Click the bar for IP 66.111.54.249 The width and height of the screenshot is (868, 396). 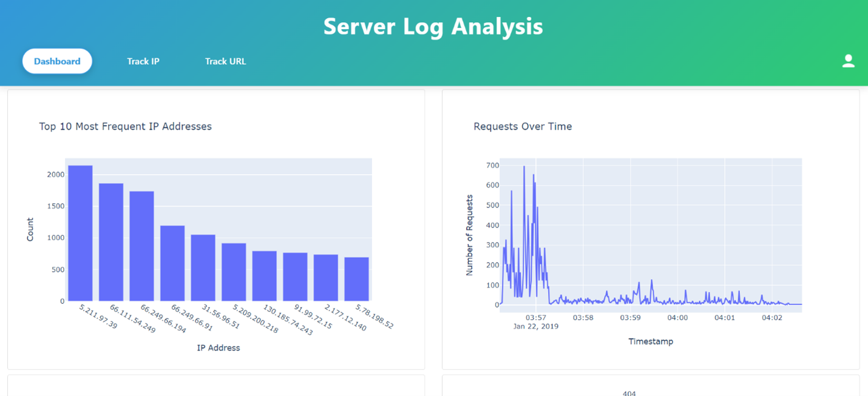[111, 243]
